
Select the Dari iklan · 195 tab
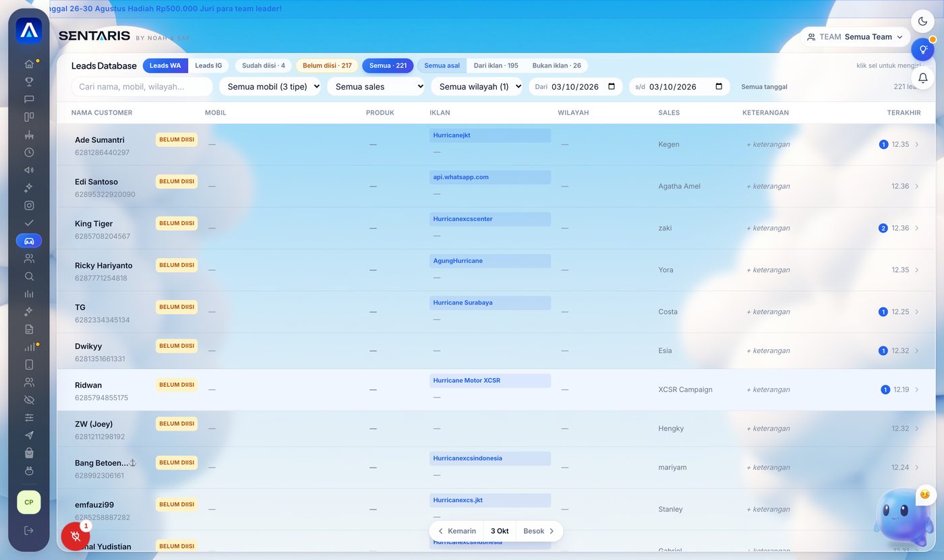coord(496,65)
